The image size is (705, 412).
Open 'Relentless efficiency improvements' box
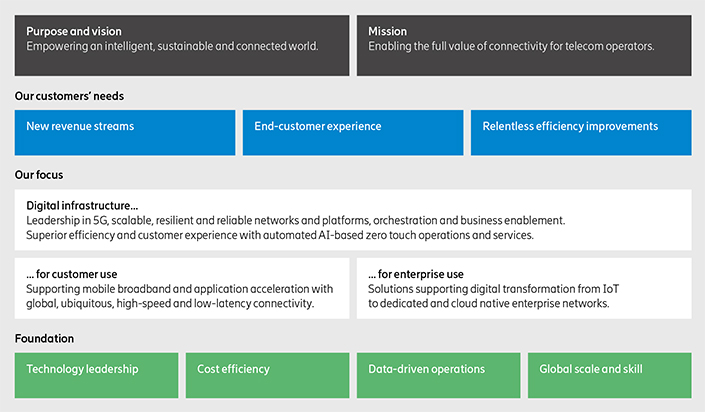(x=580, y=133)
